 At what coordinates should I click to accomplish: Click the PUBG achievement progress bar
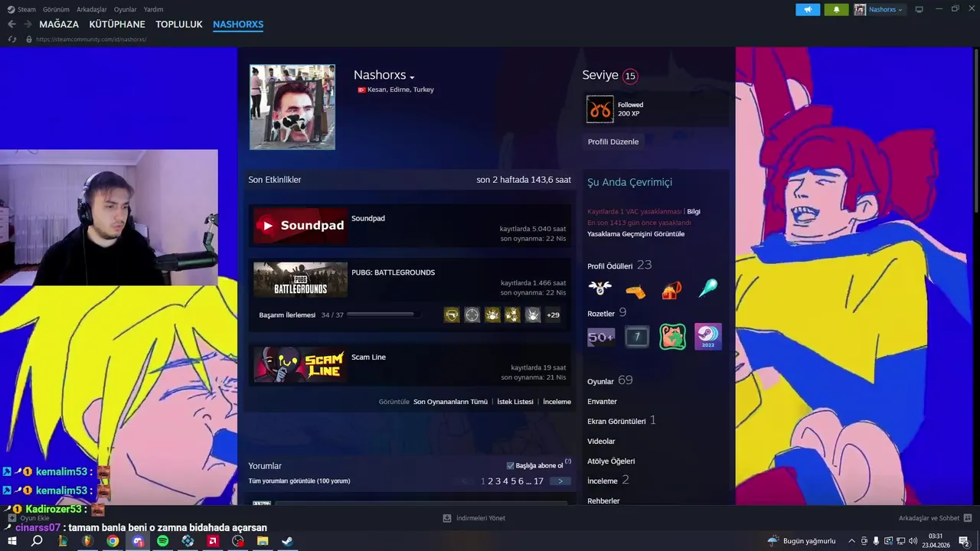point(382,315)
